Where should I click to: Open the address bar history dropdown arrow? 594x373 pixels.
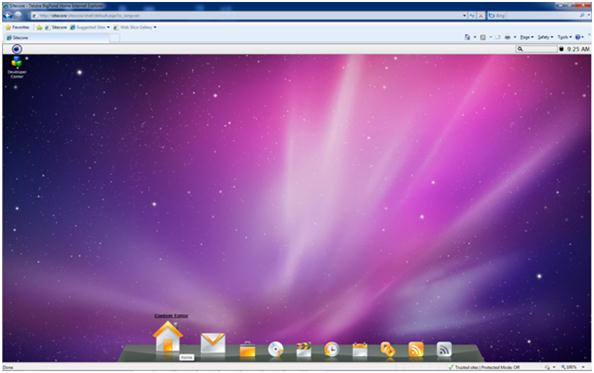click(464, 16)
